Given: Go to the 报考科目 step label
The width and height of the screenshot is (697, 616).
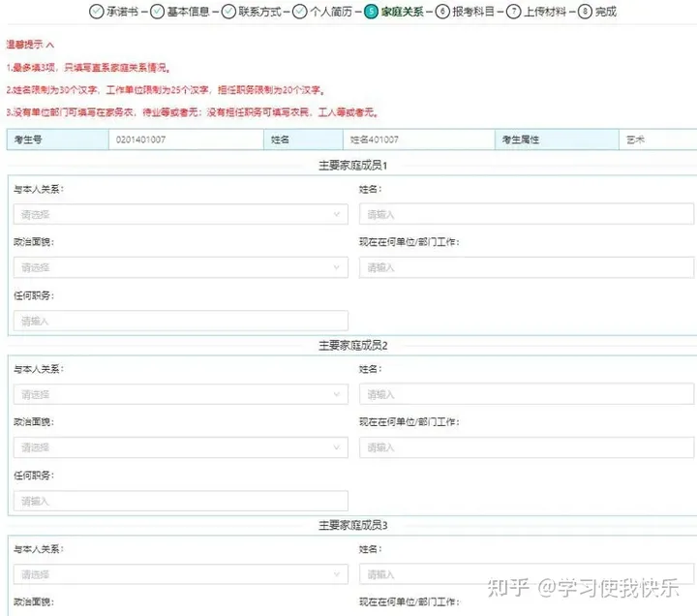Looking at the screenshot, I should 473,12.
